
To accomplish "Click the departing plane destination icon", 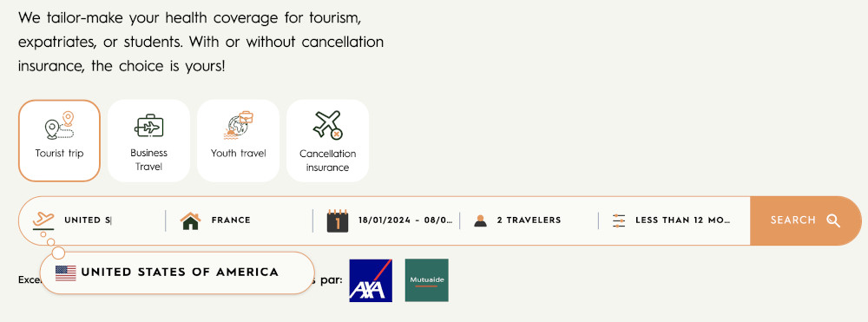I will (x=43, y=220).
